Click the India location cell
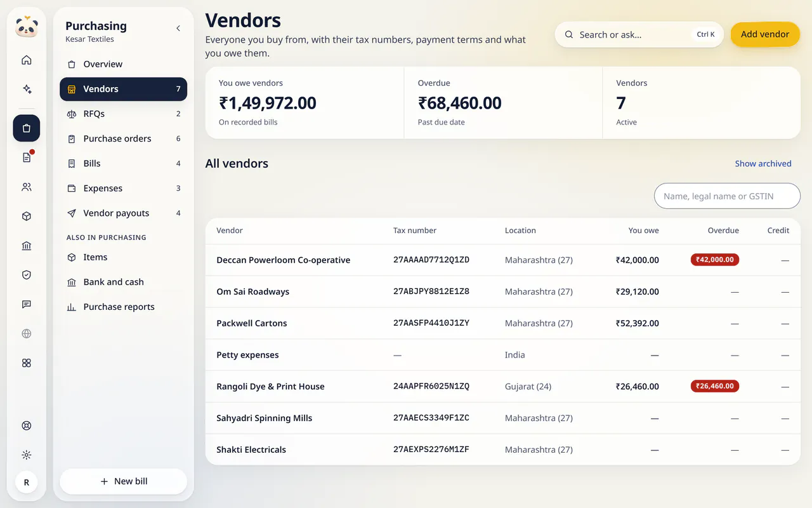The image size is (812, 508). point(515,355)
